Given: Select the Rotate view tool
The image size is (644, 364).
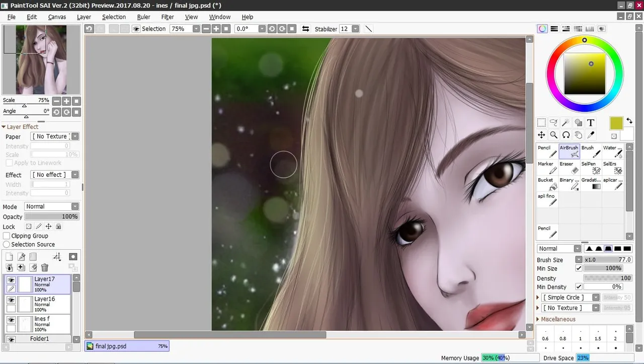Looking at the screenshot, I should tap(566, 135).
